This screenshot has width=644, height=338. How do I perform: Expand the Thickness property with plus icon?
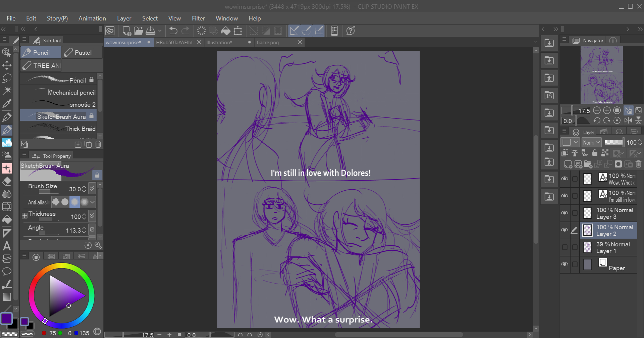24,216
